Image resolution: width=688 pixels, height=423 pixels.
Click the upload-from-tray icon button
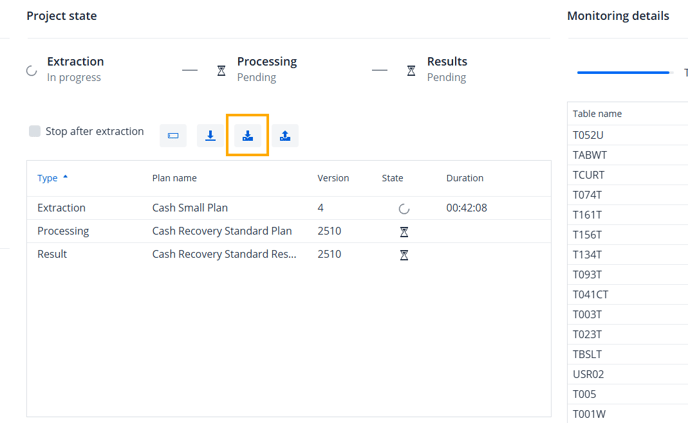(285, 136)
